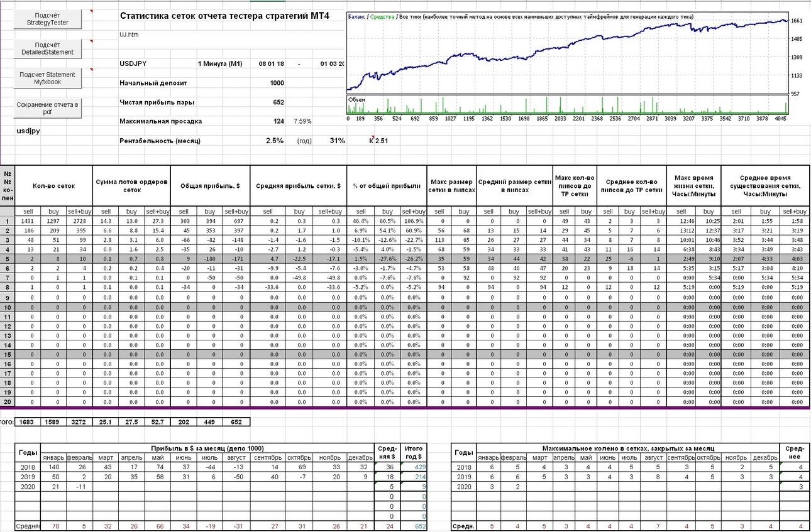Select the average January profit 70
This screenshot has width=811, height=532.
(54, 526)
